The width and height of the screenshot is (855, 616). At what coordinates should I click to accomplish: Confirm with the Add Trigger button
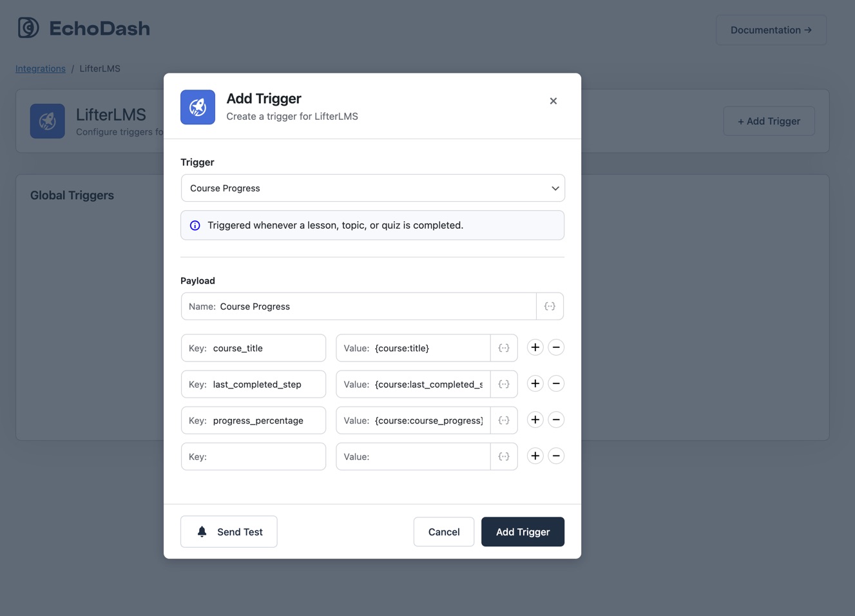pyautogui.click(x=523, y=531)
